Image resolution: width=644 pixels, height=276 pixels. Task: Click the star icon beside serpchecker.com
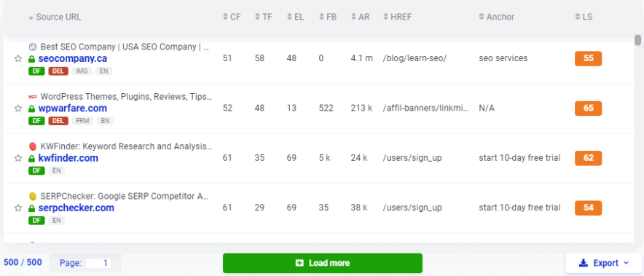(x=17, y=208)
